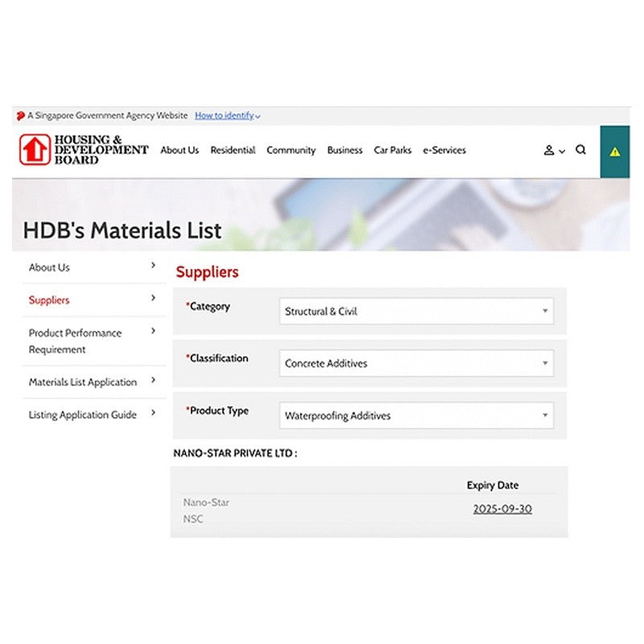The image size is (644, 644).
Task: Open the user account icon menu
Action: tap(549, 151)
